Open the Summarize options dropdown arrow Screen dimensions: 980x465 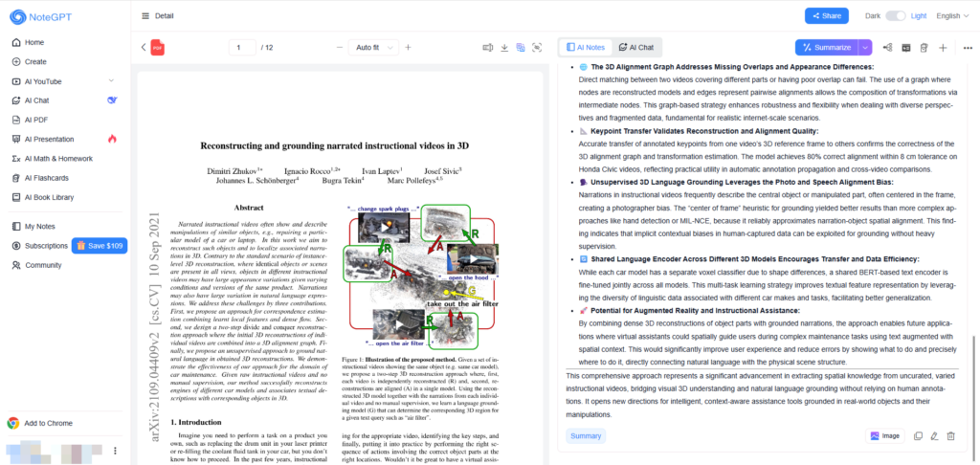click(865, 48)
